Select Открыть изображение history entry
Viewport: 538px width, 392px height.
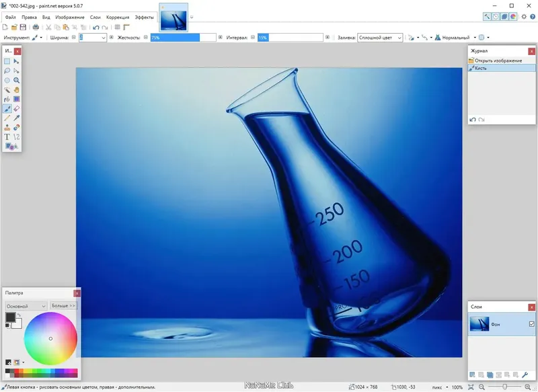pos(498,61)
